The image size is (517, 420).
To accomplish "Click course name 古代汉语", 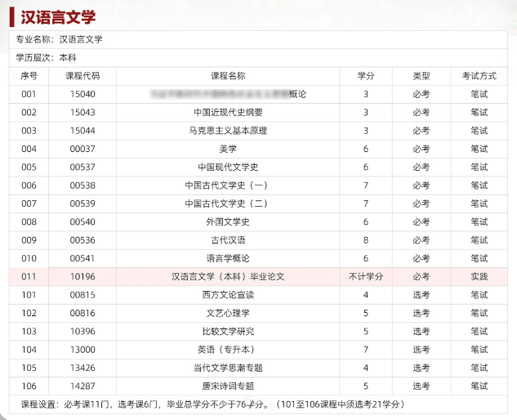I will (x=228, y=240).
